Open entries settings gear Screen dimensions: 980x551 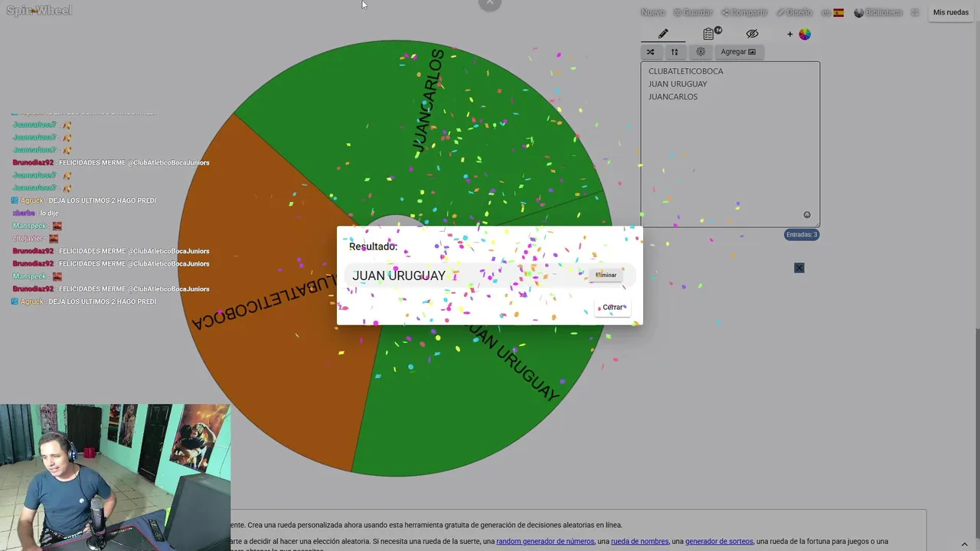tap(701, 51)
